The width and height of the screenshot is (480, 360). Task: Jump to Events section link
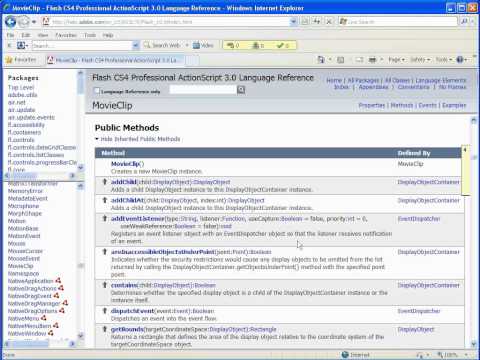pyautogui.click(x=427, y=105)
